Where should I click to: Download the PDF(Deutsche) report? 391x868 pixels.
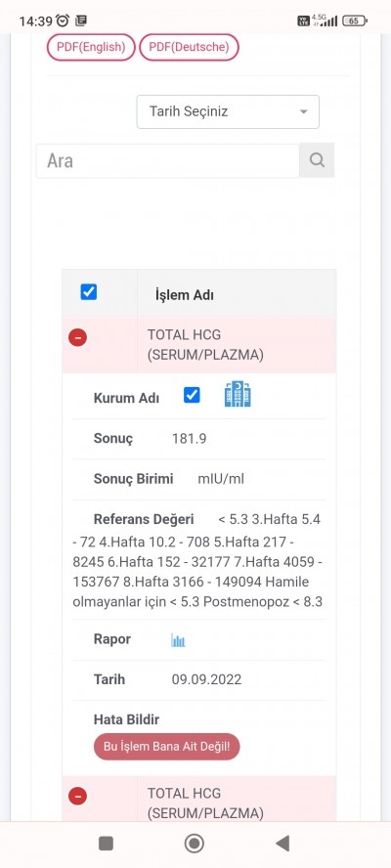(x=189, y=47)
